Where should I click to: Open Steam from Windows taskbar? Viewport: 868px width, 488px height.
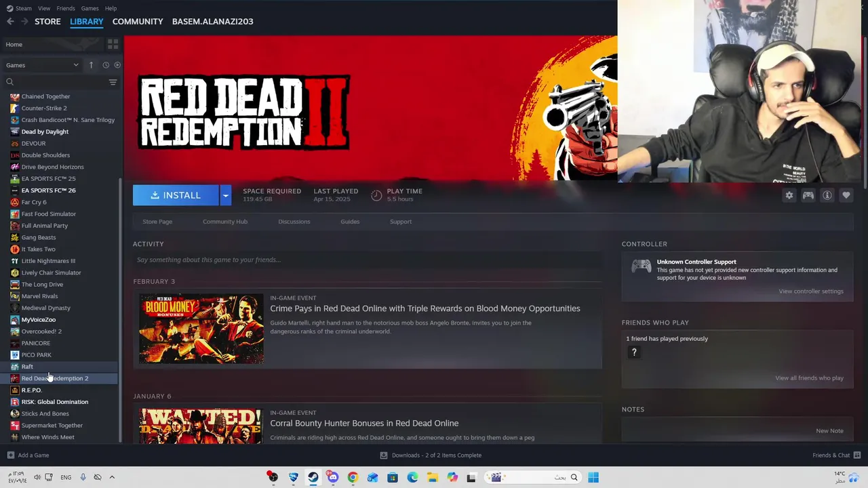[313, 477]
